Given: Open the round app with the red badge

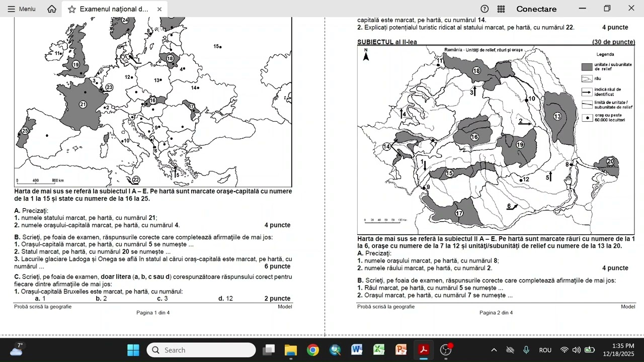Looking at the screenshot, I should [x=446, y=350].
